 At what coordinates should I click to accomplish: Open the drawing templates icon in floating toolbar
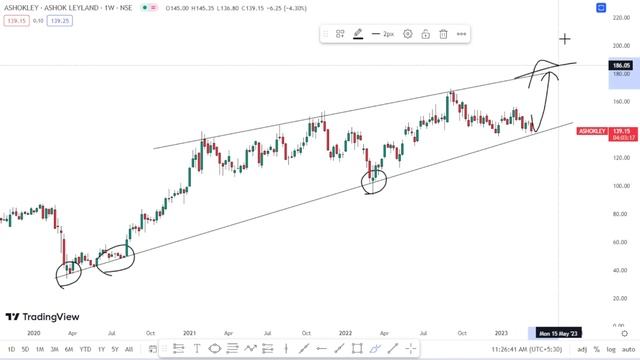pos(340,34)
